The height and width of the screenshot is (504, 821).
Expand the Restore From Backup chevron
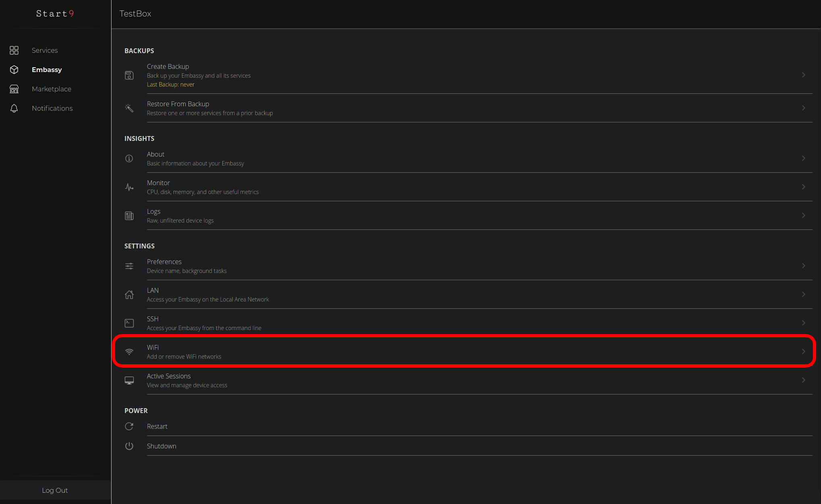803,108
